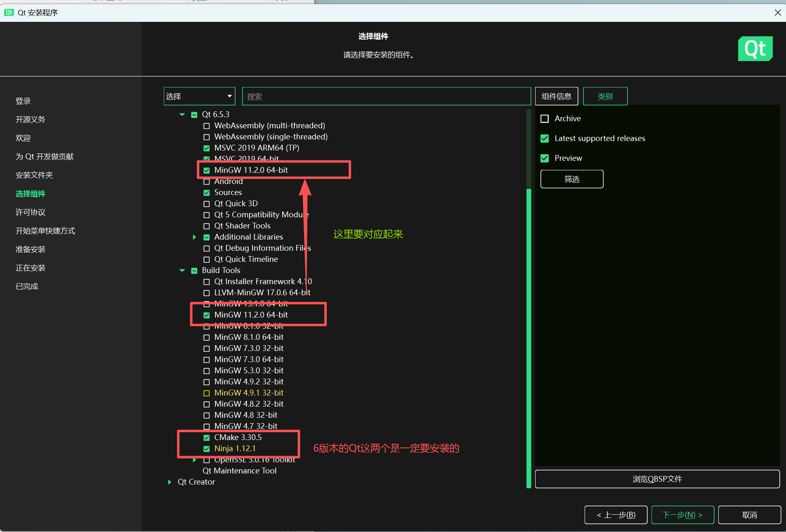Uncheck Ninja 1.12.1
The width and height of the screenshot is (786, 532).
(207, 449)
